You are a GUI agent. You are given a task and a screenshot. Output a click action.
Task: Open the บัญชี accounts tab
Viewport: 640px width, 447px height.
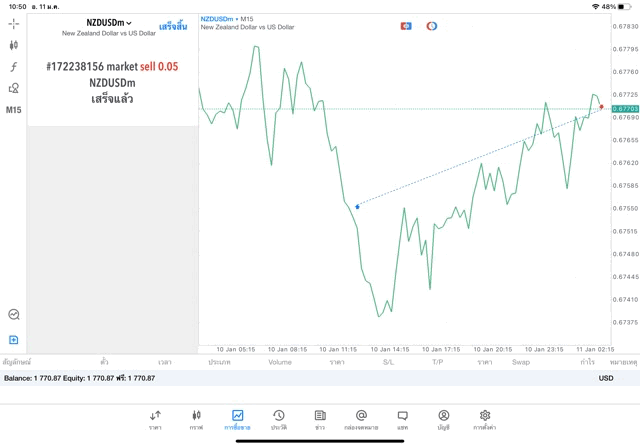coord(443,420)
